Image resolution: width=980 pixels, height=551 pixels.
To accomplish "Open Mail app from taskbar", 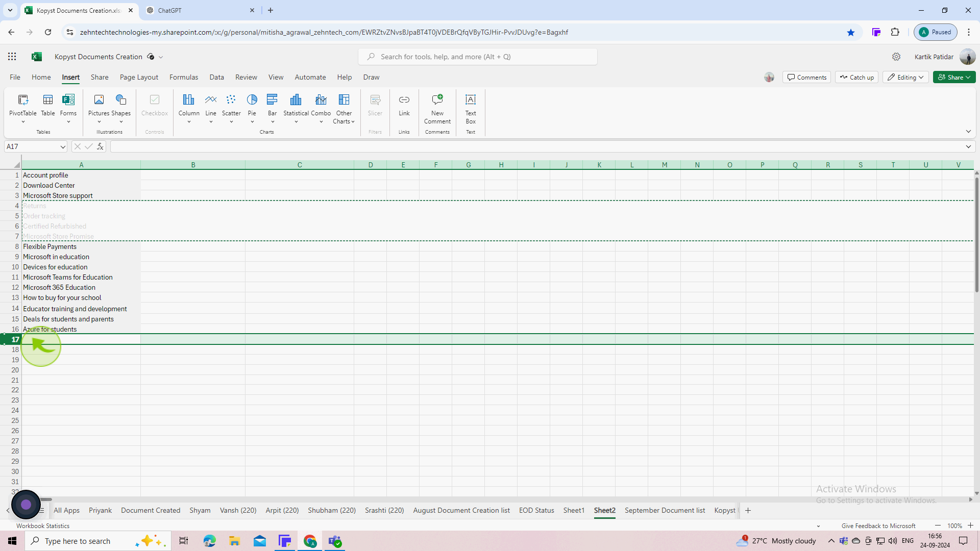I will 260,541.
